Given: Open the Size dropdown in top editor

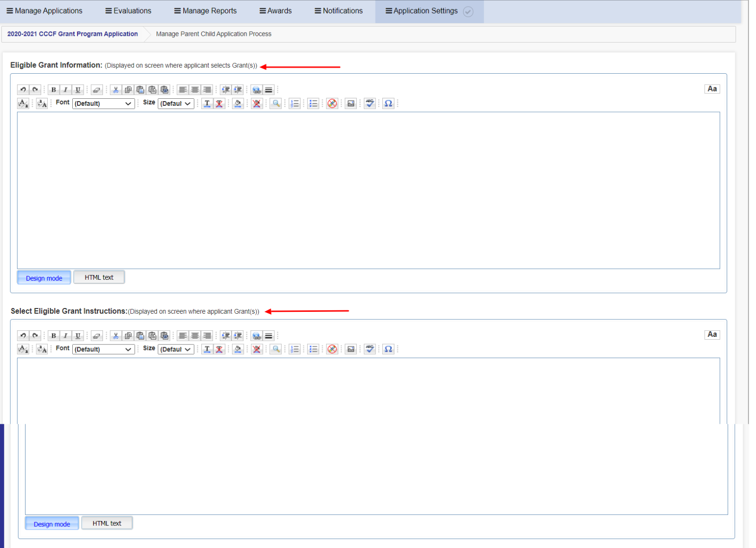Looking at the screenshot, I should click(x=176, y=103).
